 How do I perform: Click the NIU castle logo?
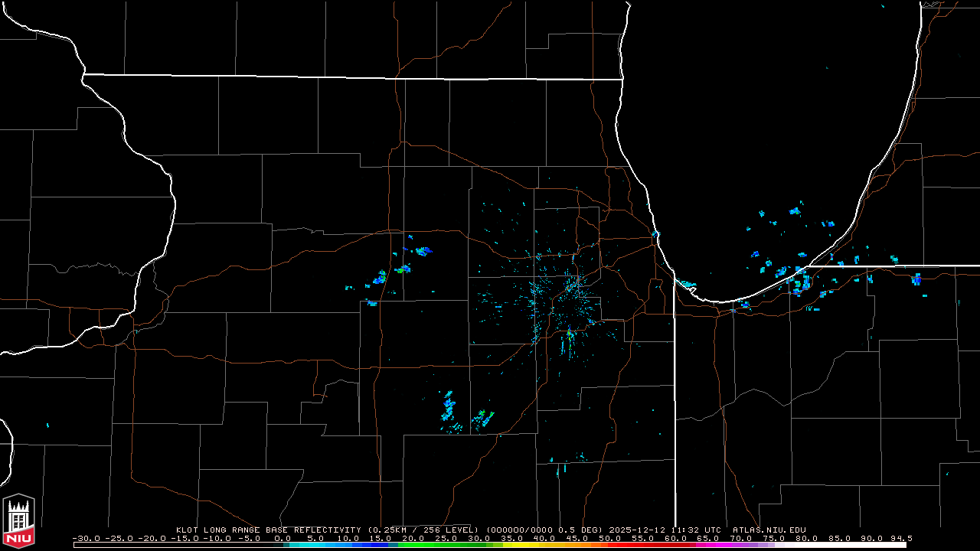coord(18,521)
